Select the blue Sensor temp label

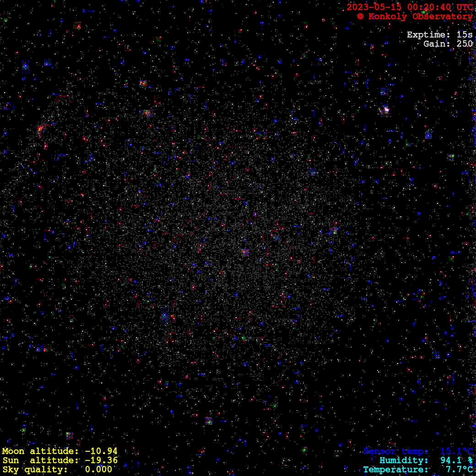tap(396, 451)
